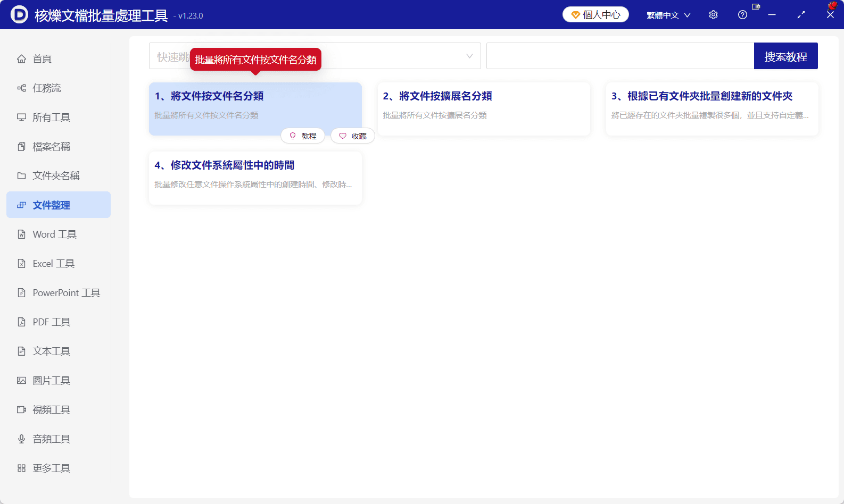This screenshot has height=504, width=844.
Task: Open the 個人中心 personal center
Action: [x=595, y=14]
